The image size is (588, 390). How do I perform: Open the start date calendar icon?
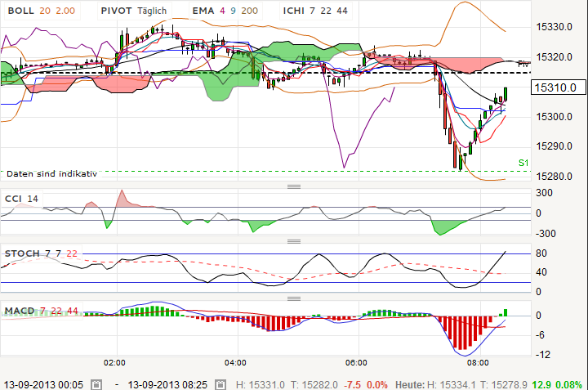[x=96, y=384]
